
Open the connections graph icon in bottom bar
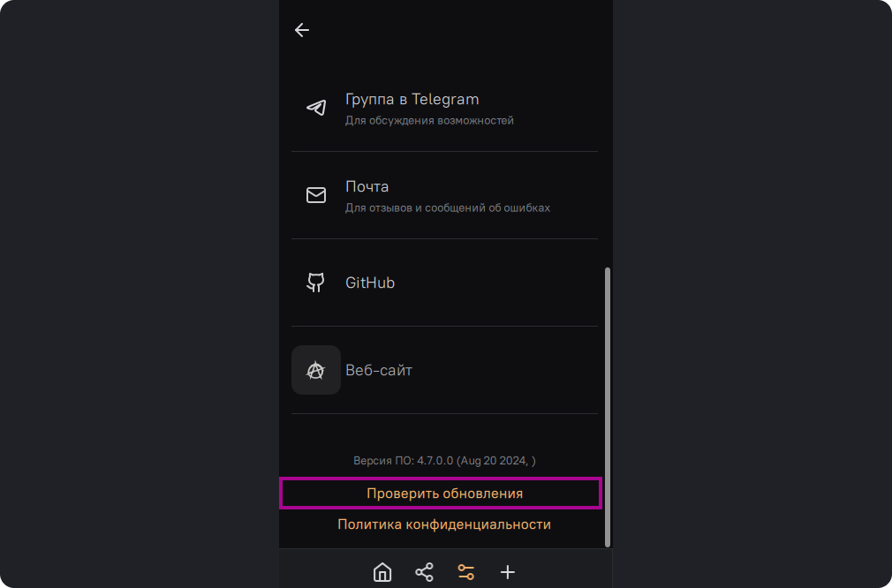tap(424, 572)
